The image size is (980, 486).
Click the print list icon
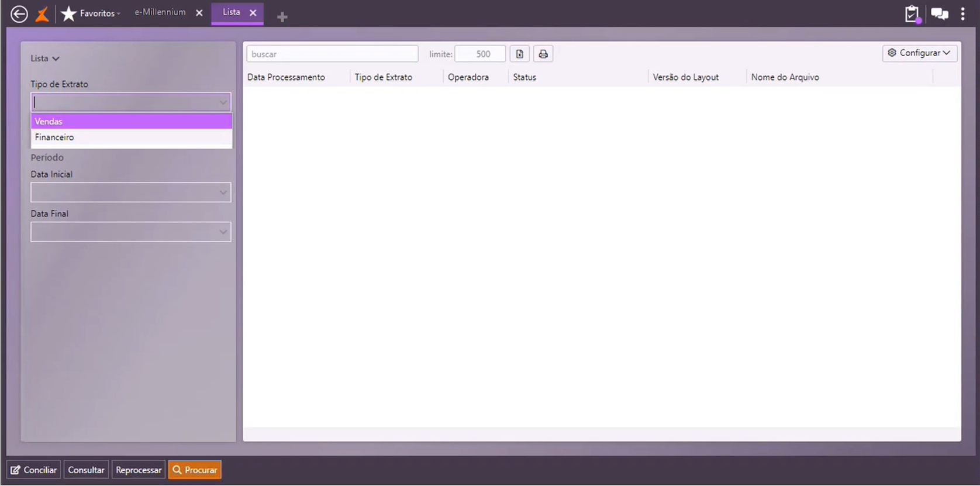tap(543, 54)
